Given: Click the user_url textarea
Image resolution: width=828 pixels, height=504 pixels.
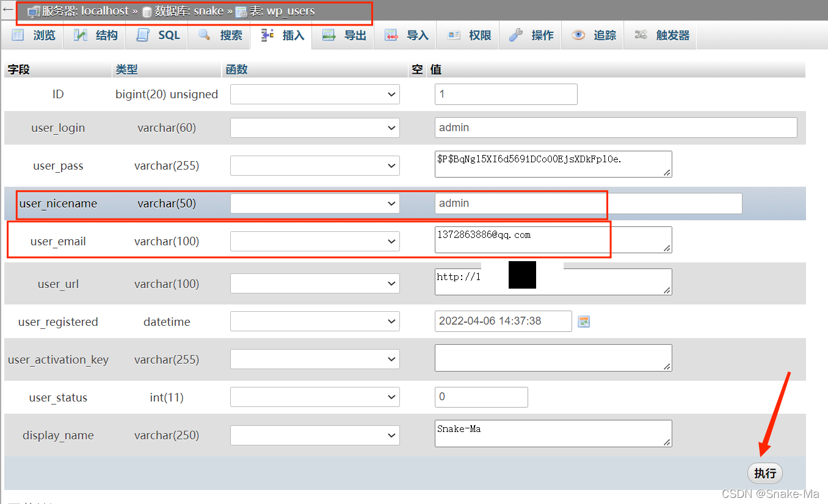Looking at the screenshot, I should 553,282.
